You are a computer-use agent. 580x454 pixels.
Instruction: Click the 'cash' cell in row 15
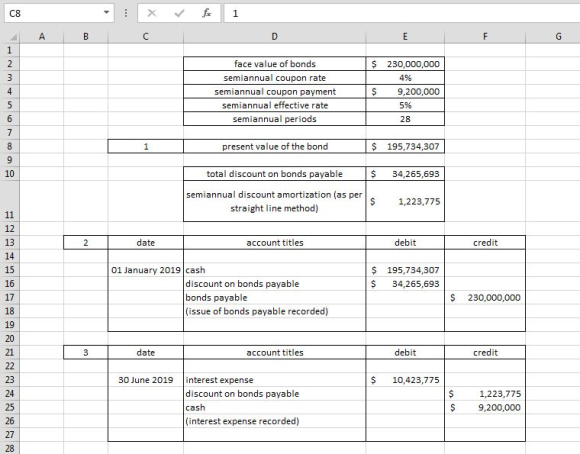tap(274, 270)
